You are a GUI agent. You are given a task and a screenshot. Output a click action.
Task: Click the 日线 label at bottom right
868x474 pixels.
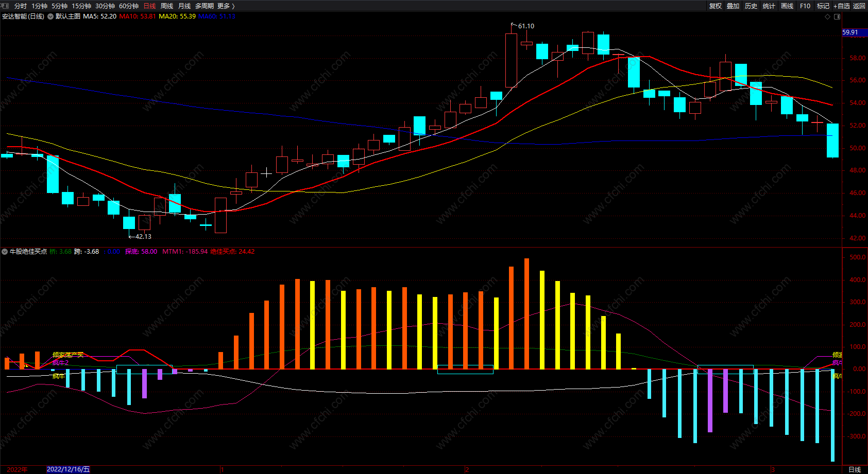click(855, 469)
